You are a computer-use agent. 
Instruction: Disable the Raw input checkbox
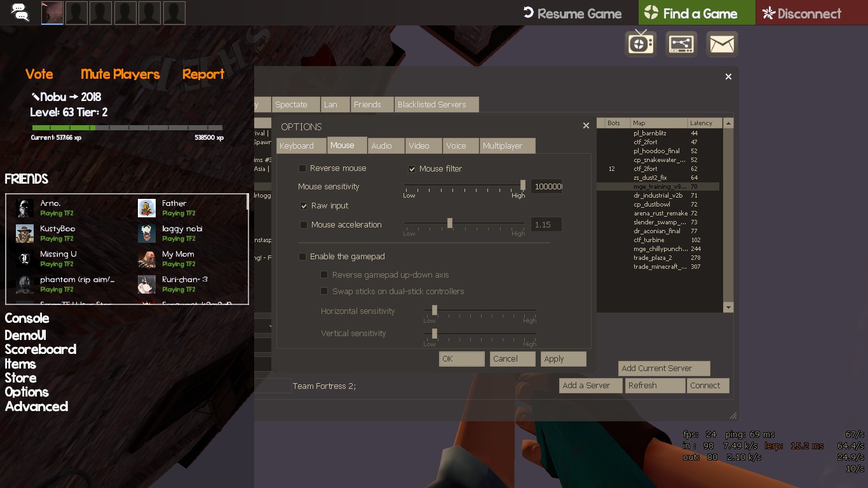[x=304, y=206]
